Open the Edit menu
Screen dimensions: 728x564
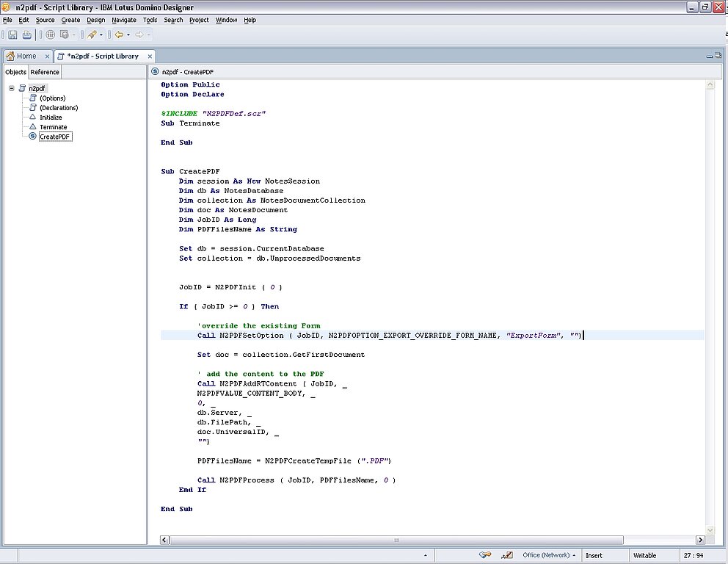coord(23,20)
